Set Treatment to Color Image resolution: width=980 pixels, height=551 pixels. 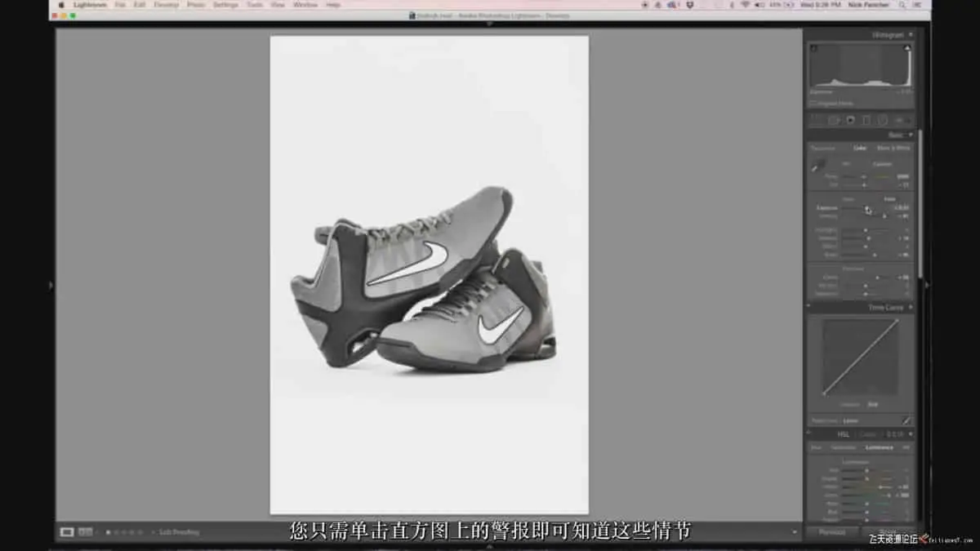coord(860,148)
